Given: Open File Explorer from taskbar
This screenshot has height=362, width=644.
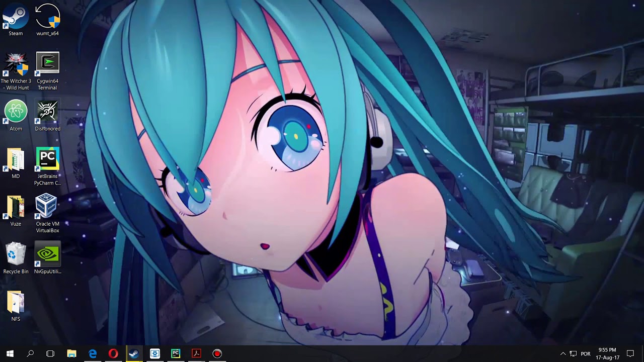Looking at the screenshot, I should [71, 353].
